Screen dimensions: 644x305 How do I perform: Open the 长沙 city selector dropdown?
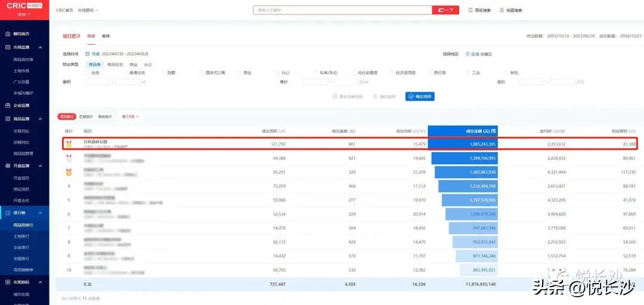tap(24, 14)
